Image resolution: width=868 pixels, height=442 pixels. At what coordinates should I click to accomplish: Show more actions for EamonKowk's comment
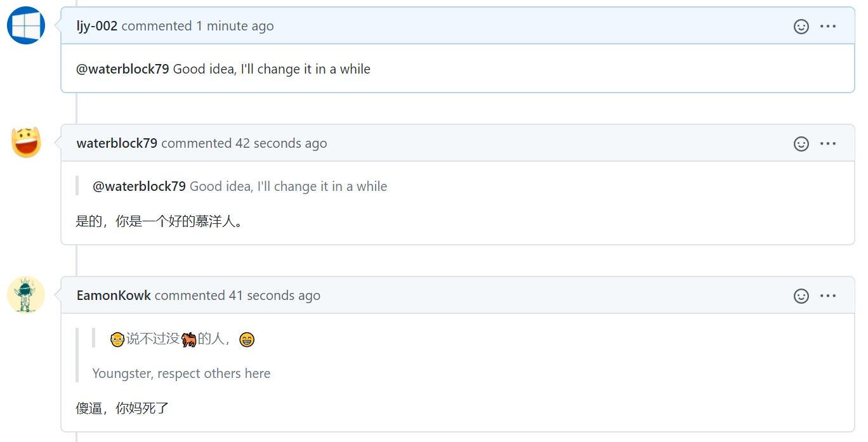click(x=828, y=296)
